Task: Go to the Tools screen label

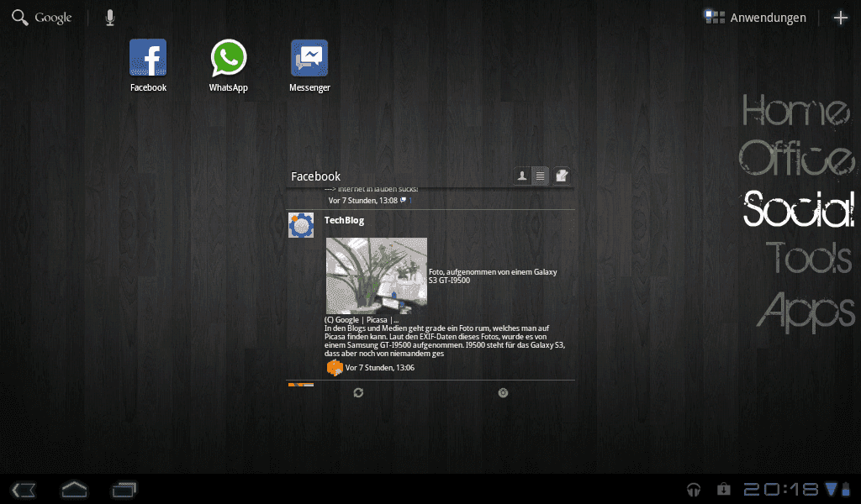Action: tap(810, 257)
